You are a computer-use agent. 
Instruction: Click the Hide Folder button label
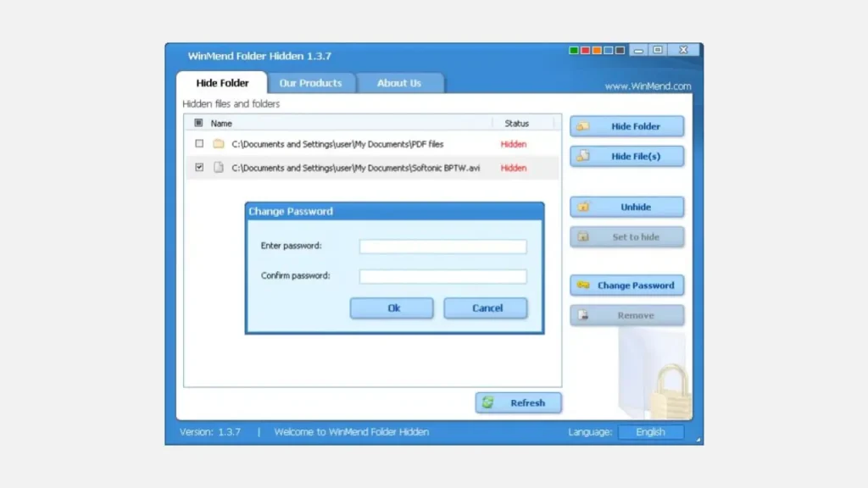[x=636, y=126]
